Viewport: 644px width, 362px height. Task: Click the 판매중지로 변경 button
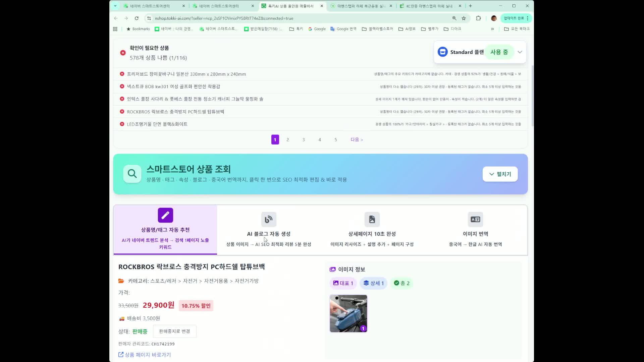tap(174, 331)
